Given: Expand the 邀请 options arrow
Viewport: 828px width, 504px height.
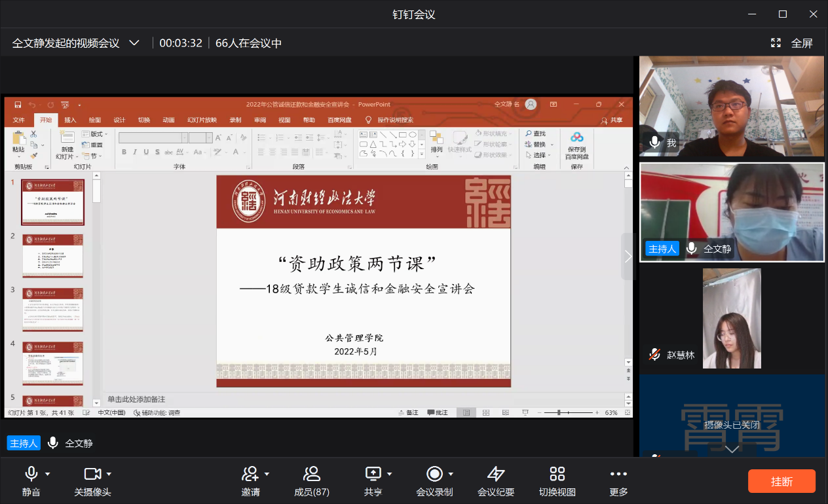Looking at the screenshot, I should pyautogui.click(x=266, y=474).
